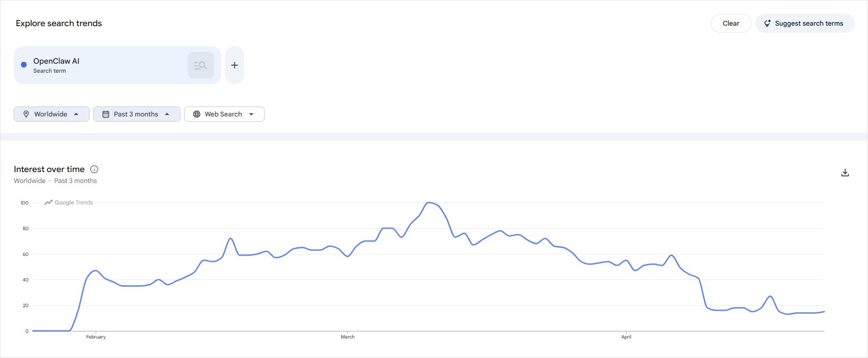Click the blue dot on the OpenClaw AI chip
The image size is (868, 358).
(x=23, y=65)
